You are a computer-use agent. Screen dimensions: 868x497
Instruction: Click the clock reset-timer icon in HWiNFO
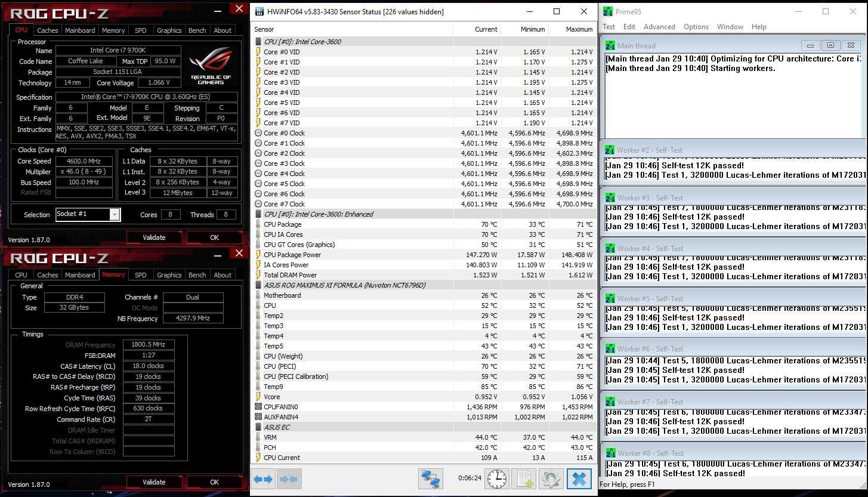496,479
